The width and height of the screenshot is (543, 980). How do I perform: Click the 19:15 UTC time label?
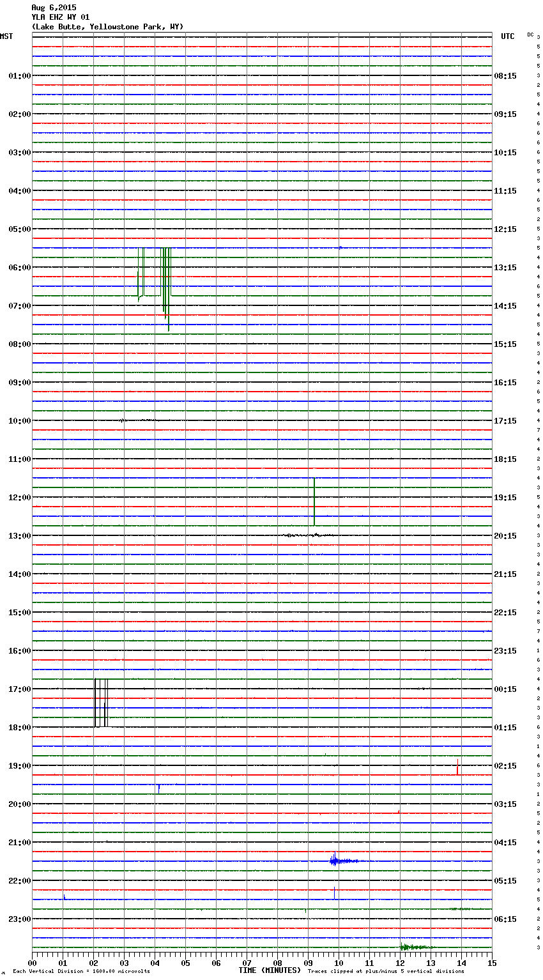coord(505,498)
